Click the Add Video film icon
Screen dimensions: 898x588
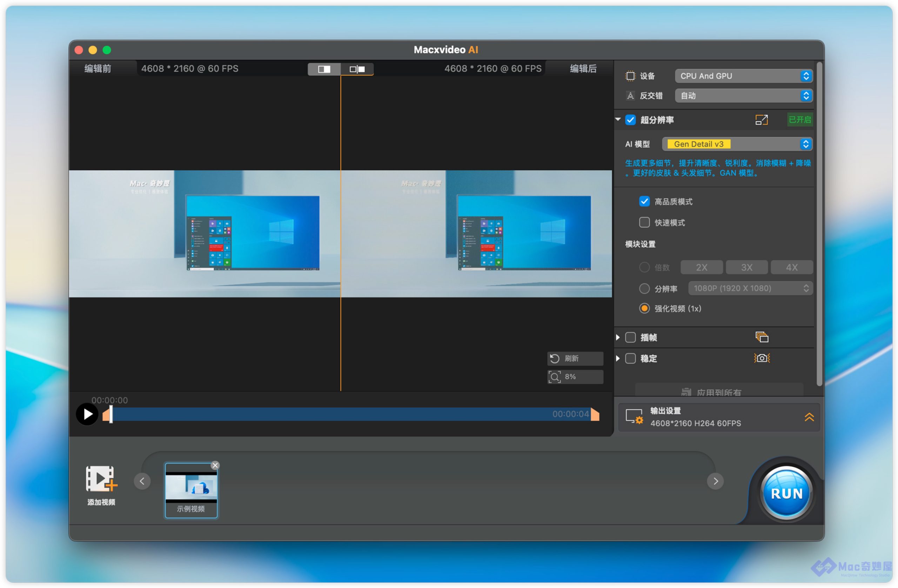coord(101,479)
